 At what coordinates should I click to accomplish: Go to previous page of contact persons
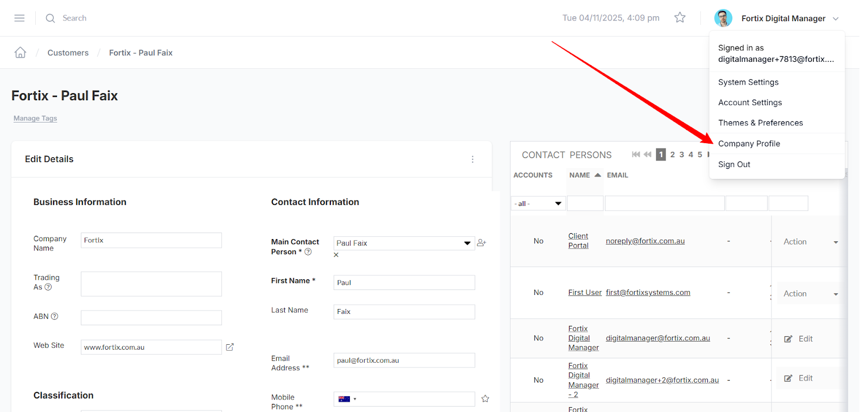(647, 154)
